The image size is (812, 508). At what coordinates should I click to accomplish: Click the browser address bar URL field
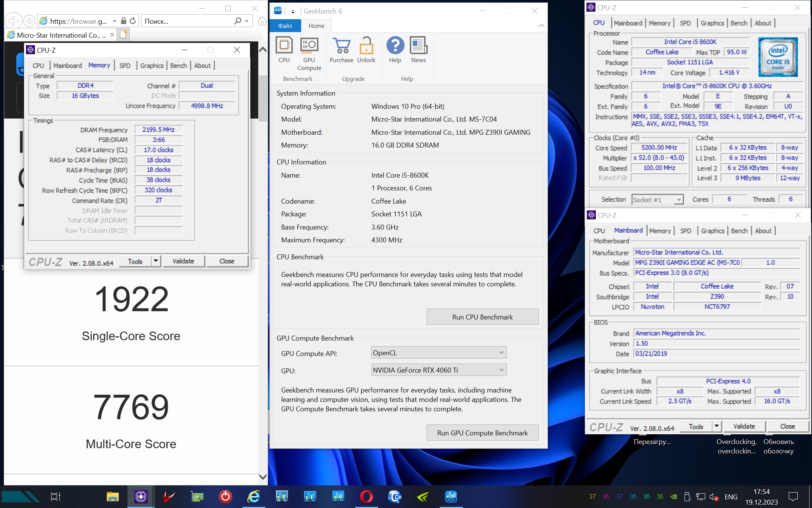coord(78,21)
